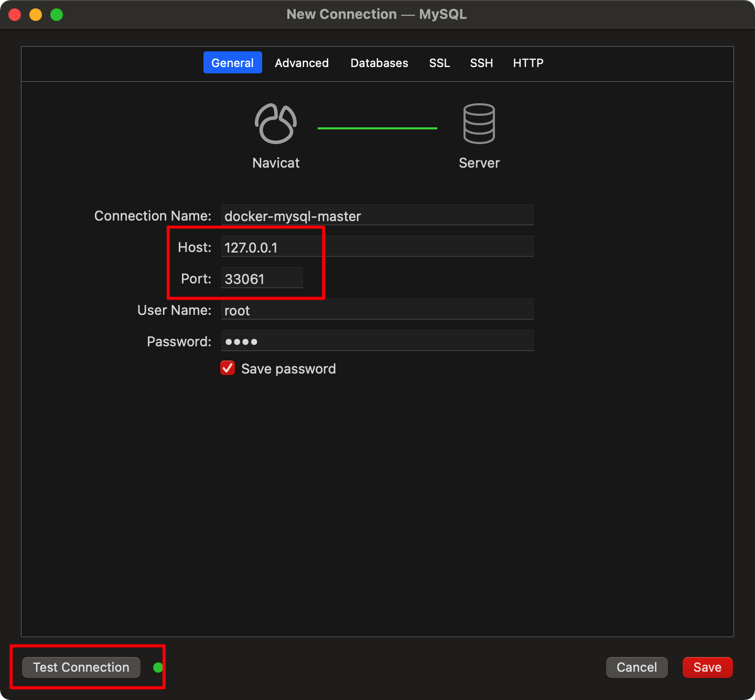The height and width of the screenshot is (700, 755).
Task: Click the Port field showing 33061
Action: click(x=262, y=278)
